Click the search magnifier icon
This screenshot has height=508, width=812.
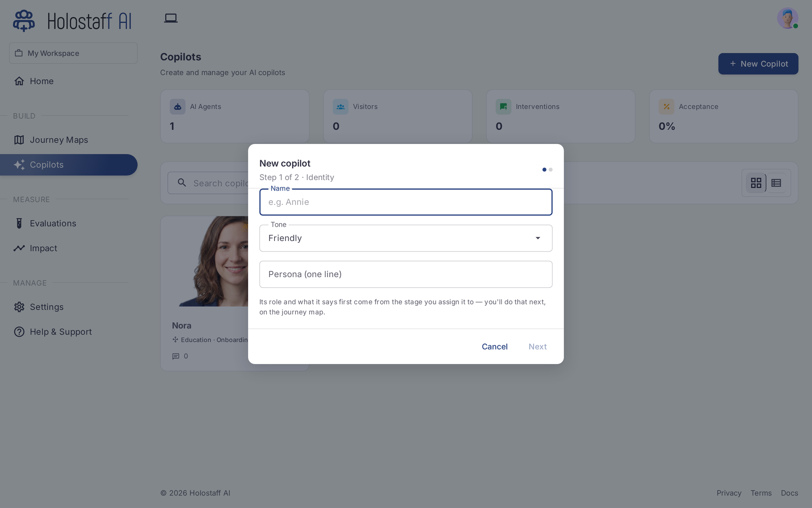(x=182, y=183)
